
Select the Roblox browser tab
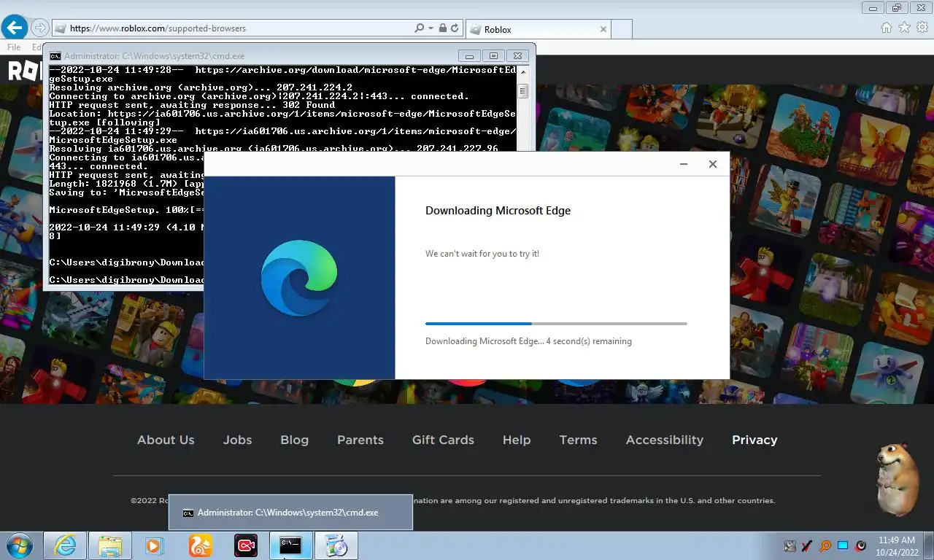click(x=537, y=29)
